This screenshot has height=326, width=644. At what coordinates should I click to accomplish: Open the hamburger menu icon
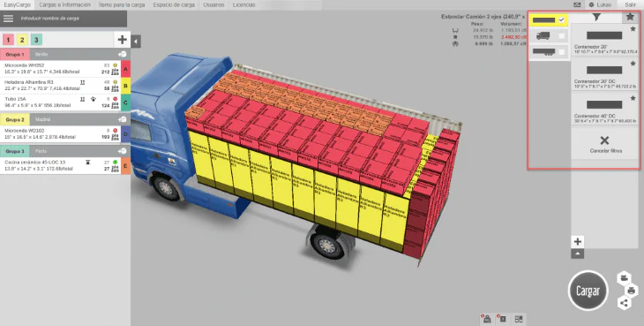click(8, 19)
